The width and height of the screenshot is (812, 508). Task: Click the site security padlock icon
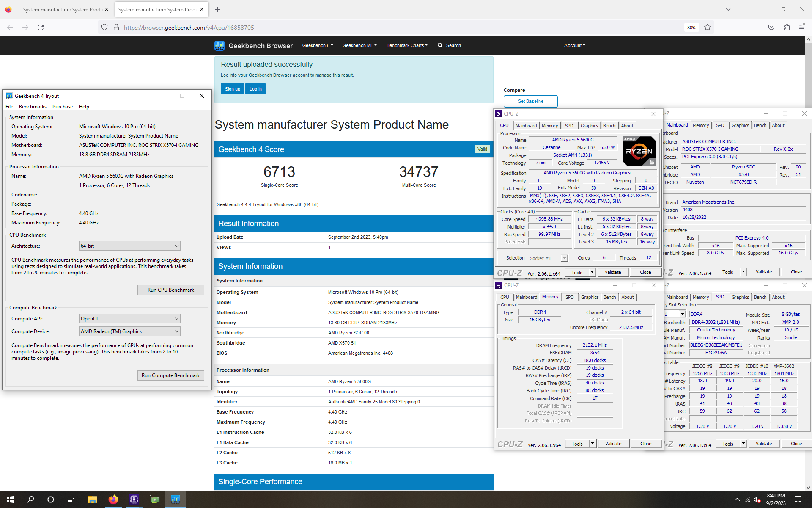click(116, 28)
